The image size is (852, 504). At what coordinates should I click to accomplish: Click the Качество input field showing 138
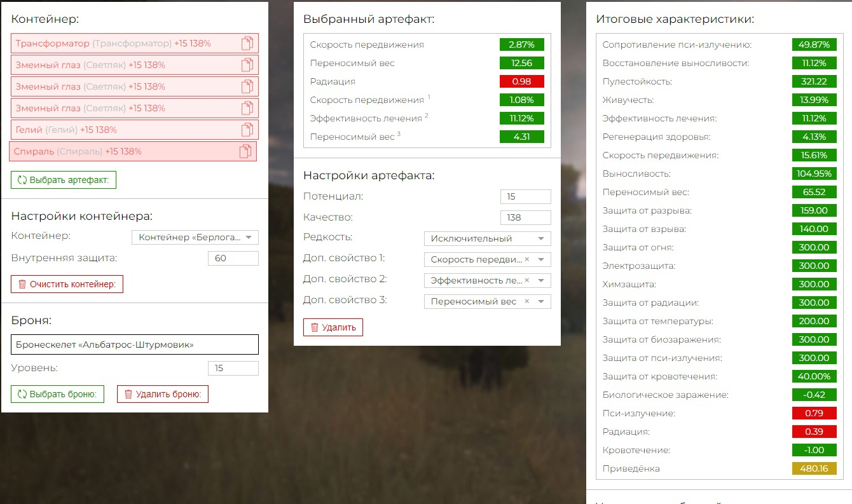point(525,217)
